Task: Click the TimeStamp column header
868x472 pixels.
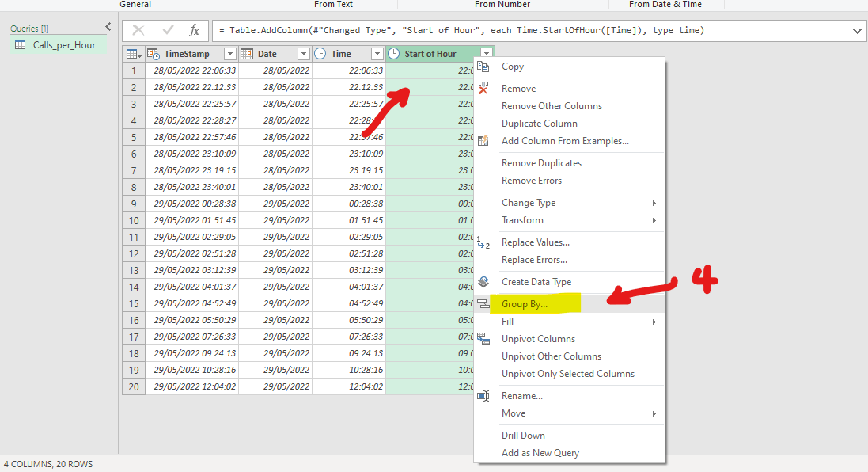Action: click(x=187, y=54)
